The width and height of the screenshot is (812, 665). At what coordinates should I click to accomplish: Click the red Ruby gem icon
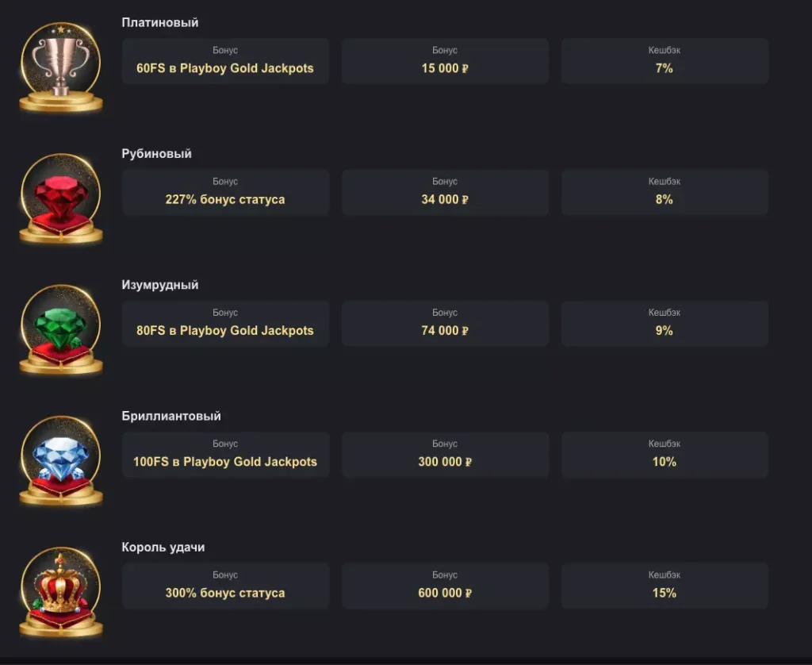tap(60, 198)
